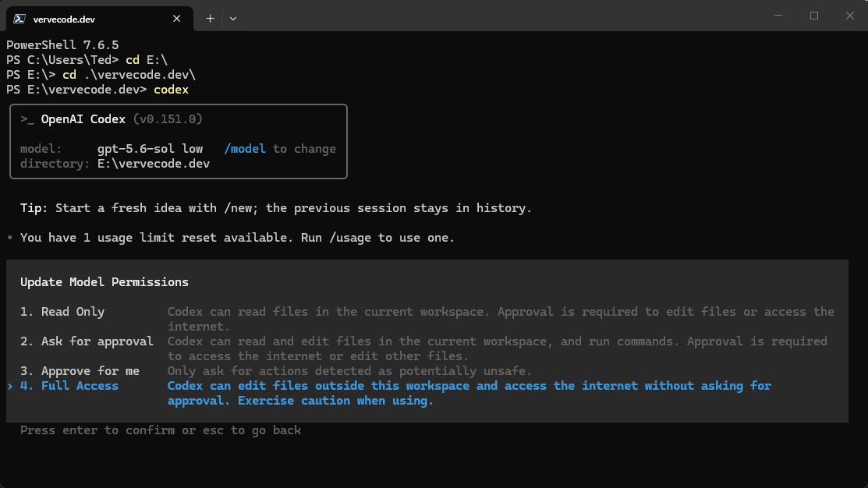Open the new-tab profile dropdown arrow
This screenshot has width=868, height=488.
tap(233, 19)
